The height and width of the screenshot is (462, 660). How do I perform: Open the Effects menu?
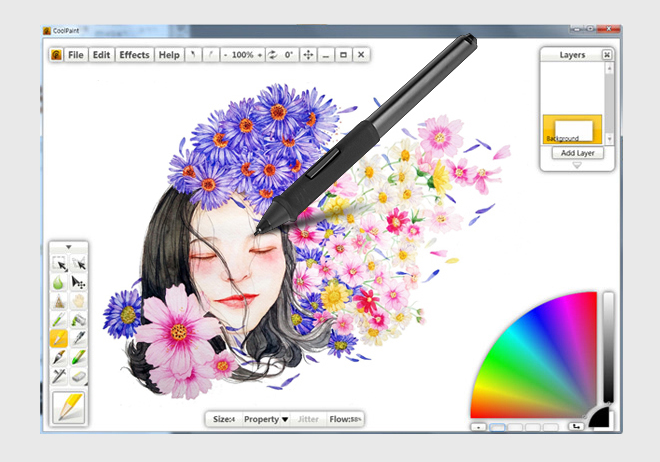tap(134, 55)
